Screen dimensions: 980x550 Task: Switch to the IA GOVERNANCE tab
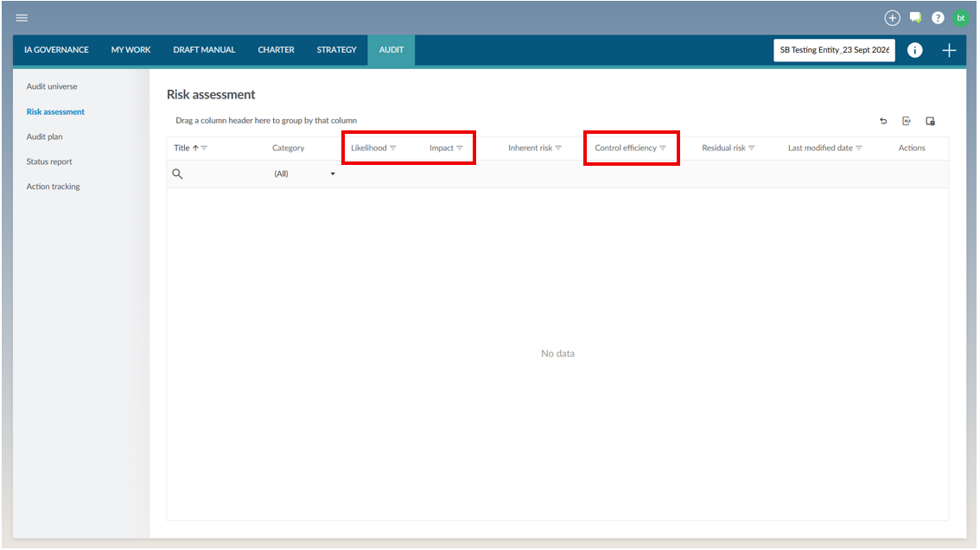pos(56,50)
